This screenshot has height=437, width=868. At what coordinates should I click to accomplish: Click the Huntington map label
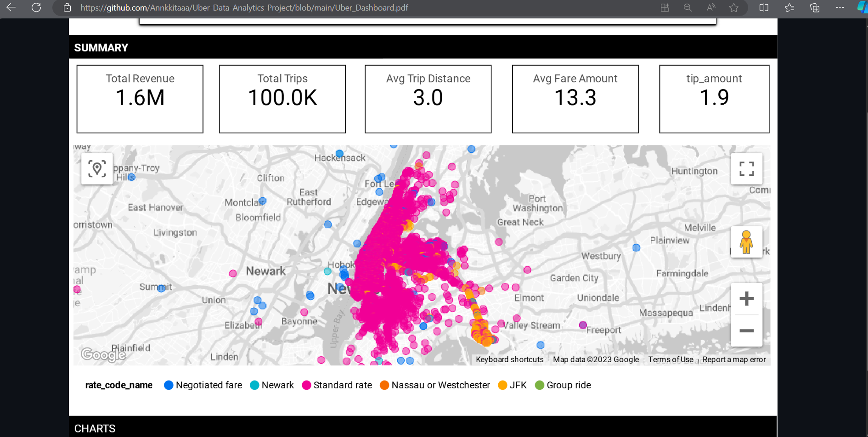694,171
